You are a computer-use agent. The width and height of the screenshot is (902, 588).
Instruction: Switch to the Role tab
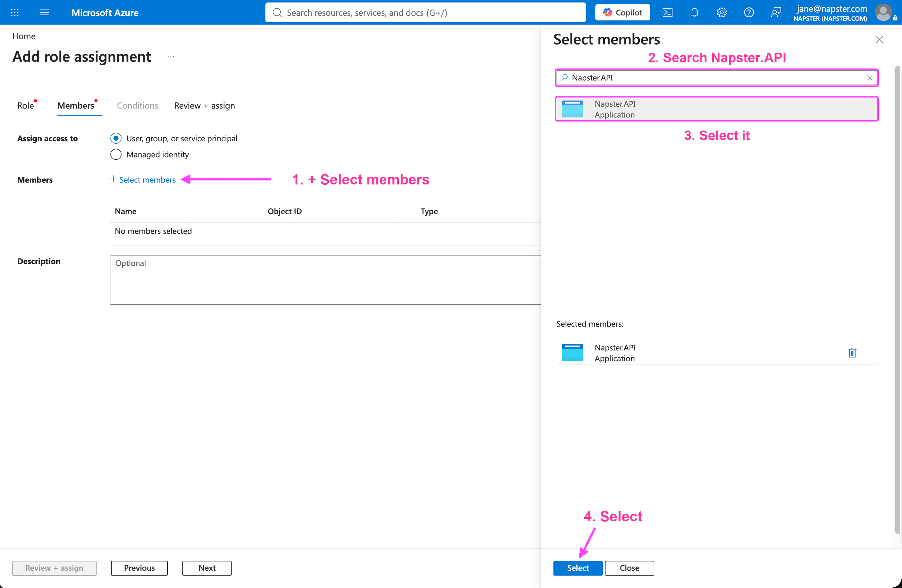25,105
